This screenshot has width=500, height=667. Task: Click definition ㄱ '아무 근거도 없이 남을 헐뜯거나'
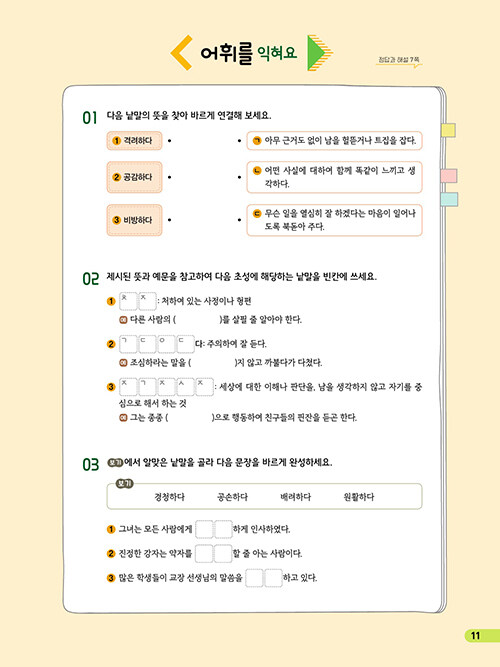(334, 140)
